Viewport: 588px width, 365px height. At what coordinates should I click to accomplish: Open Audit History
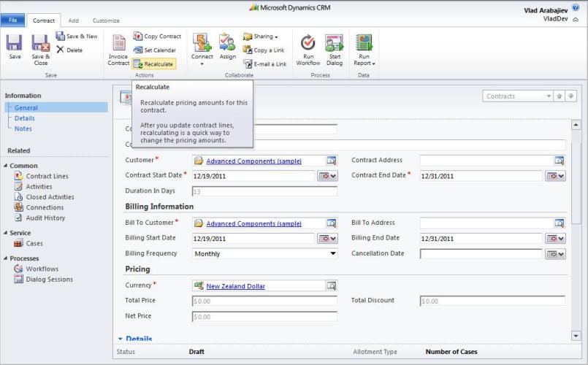39,218
